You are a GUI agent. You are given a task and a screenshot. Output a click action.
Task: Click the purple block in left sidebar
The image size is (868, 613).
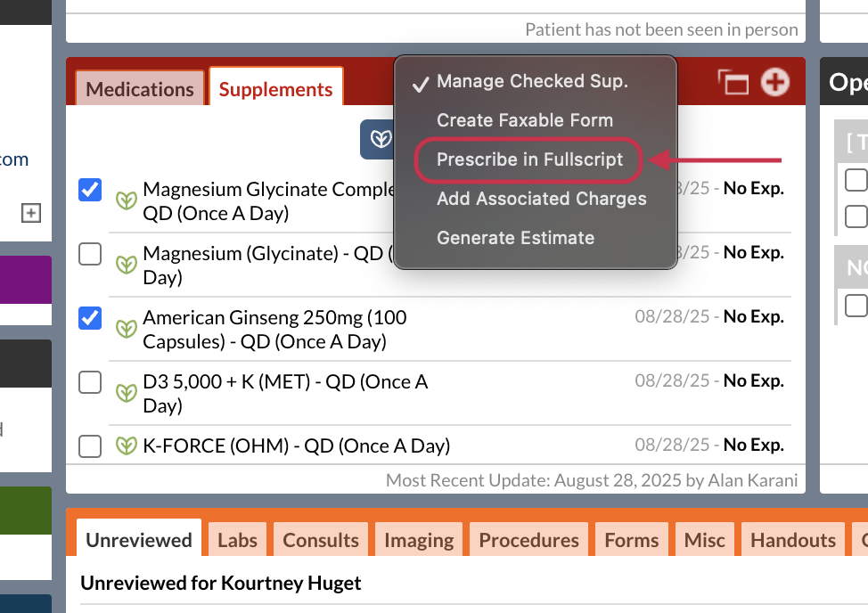[26, 280]
